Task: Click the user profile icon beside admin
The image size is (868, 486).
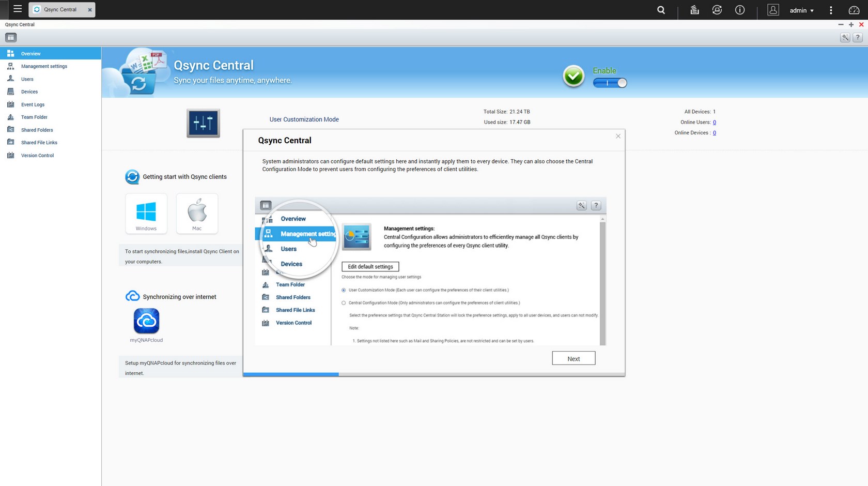Action: [773, 10]
